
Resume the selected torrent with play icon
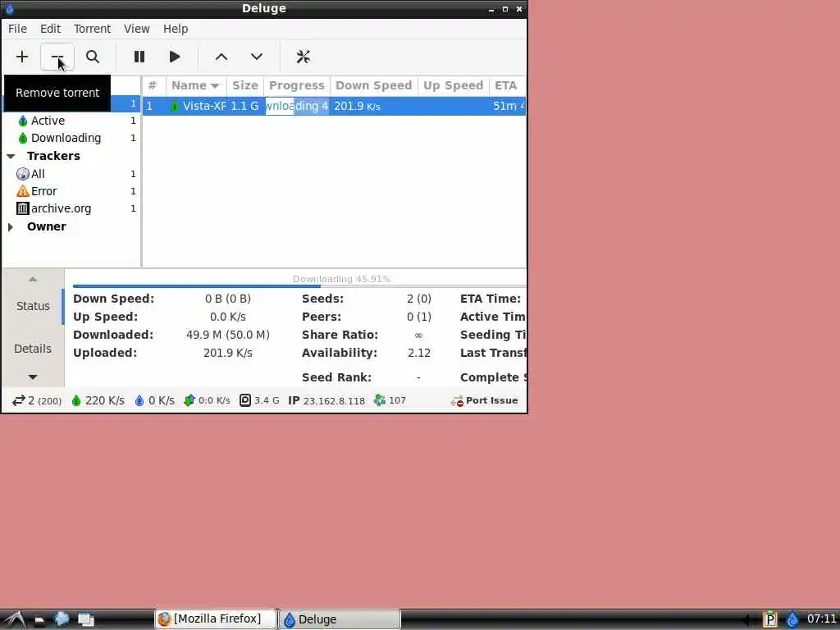(x=175, y=57)
